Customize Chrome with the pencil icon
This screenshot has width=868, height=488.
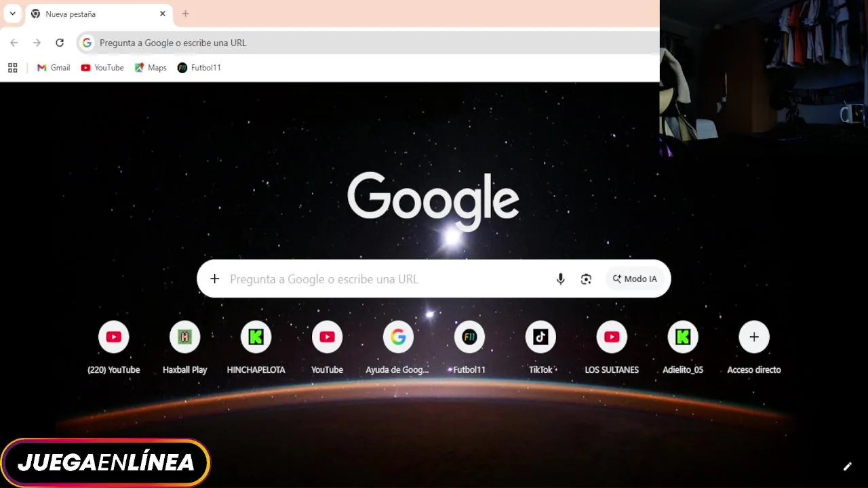click(x=847, y=466)
